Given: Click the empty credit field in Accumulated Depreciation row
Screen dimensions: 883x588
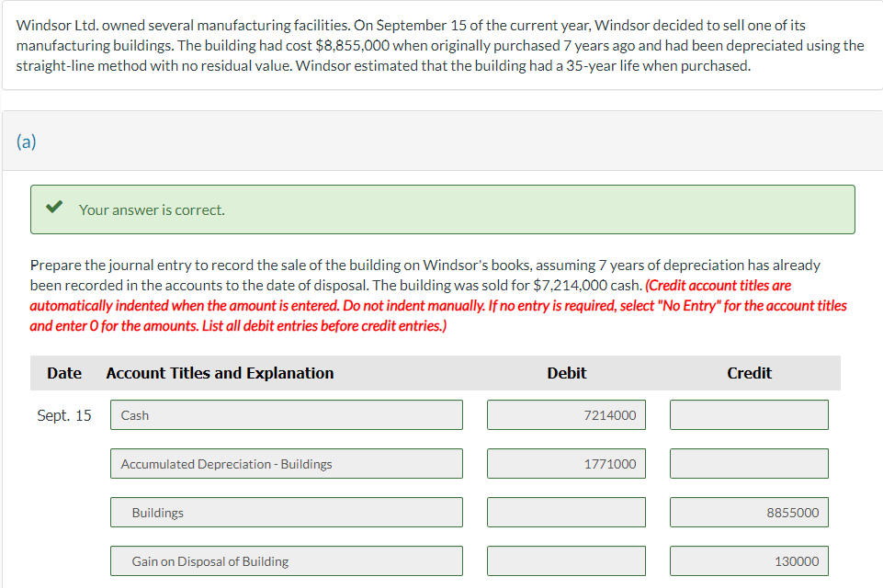Looking at the screenshot, I should pos(749,464).
